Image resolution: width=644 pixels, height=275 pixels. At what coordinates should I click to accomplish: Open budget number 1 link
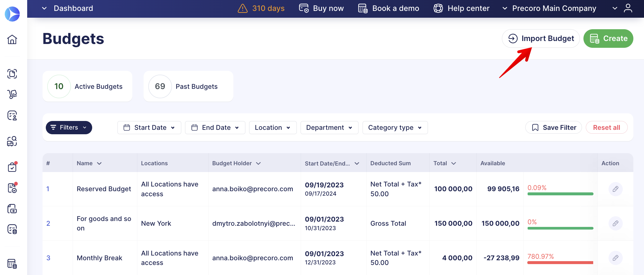pos(48,189)
